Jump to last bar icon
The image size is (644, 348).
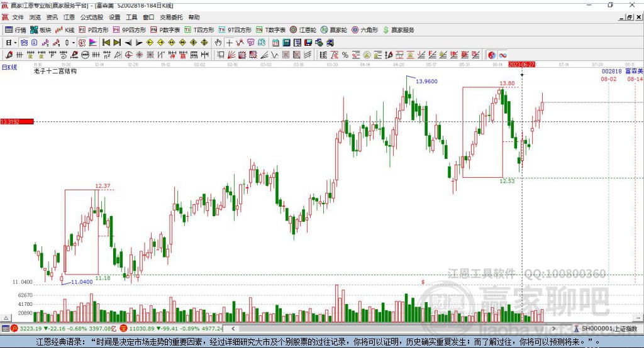[x=117, y=43]
